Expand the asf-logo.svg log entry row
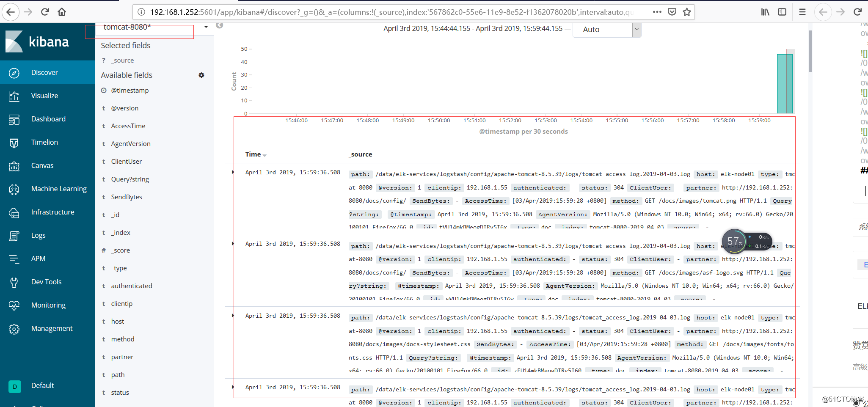 point(233,244)
